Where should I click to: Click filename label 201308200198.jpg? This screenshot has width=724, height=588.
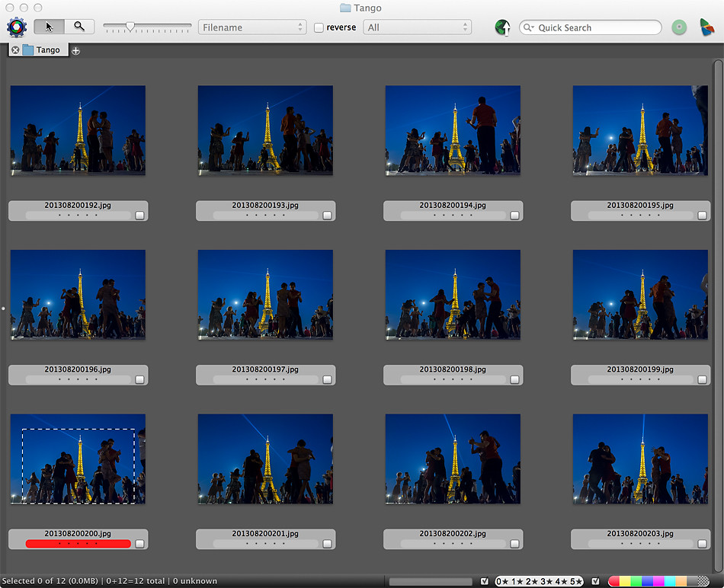pos(453,369)
